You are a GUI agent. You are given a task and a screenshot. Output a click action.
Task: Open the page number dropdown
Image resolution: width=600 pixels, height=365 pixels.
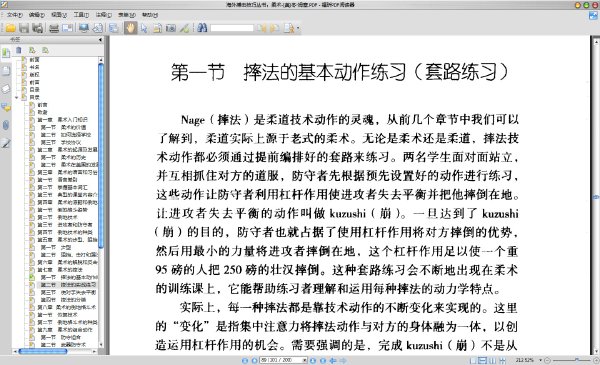[305, 360]
